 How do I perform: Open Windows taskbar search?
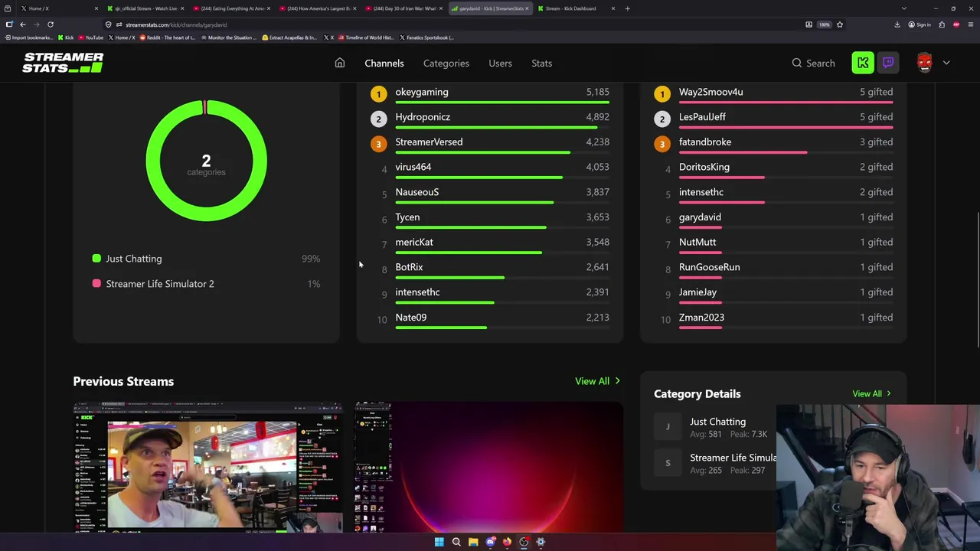456,542
